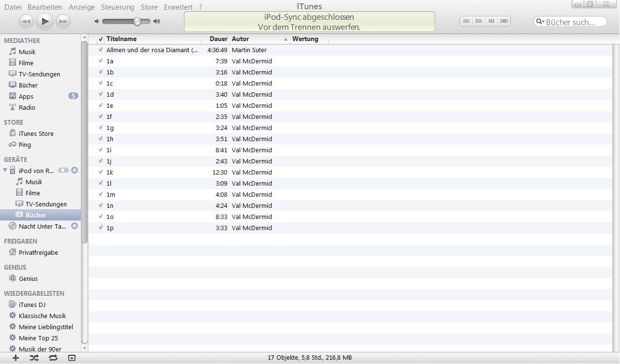
Task: Open Meine Top 25 playlist
Action: (38, 338)
